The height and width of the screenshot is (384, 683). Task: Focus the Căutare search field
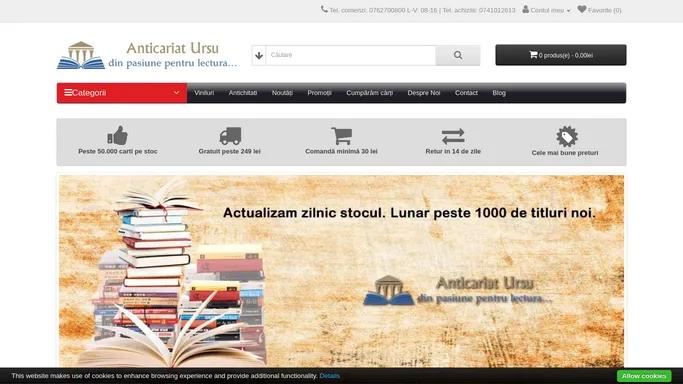point(351,55)
